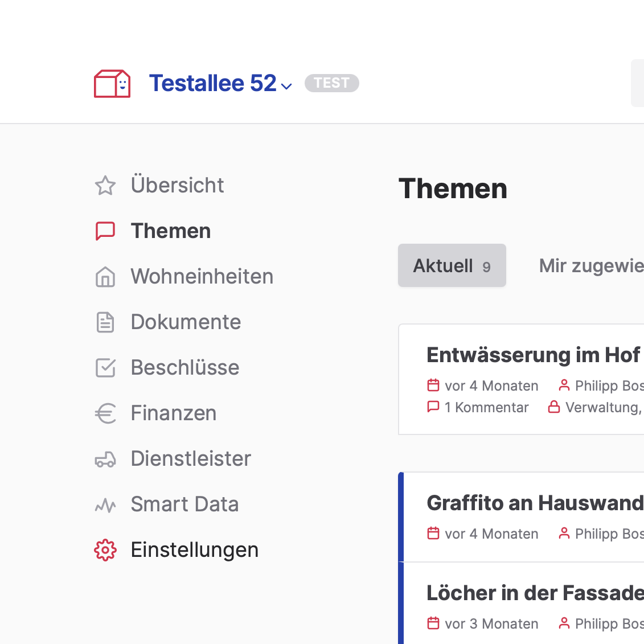Click the gear icon for Einstellungen
644x644 pixels.
click(x=105, y=550)
